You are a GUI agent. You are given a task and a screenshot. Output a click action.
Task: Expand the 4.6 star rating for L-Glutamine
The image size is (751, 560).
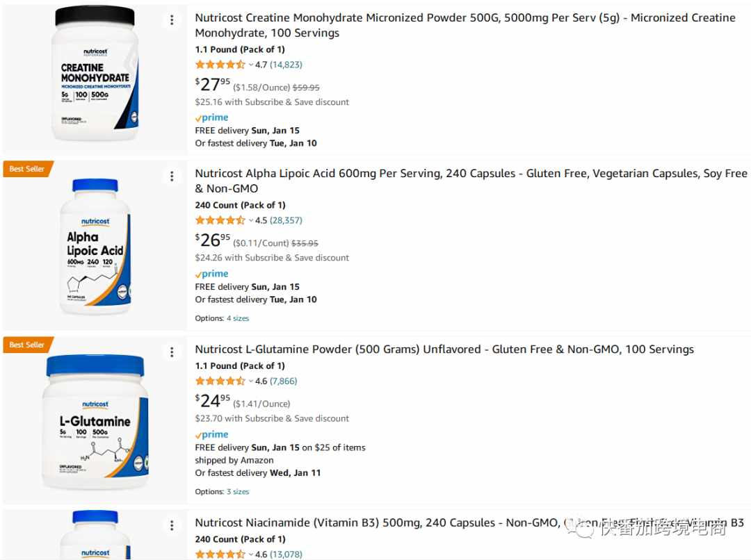pos(224,381)
